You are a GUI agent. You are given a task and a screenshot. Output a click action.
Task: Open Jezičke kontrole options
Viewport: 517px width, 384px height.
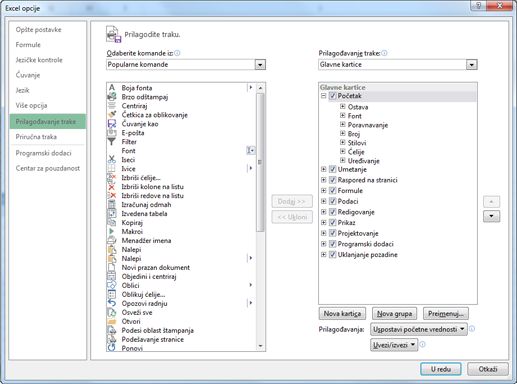pyautogui.click(x=39, y=60)
